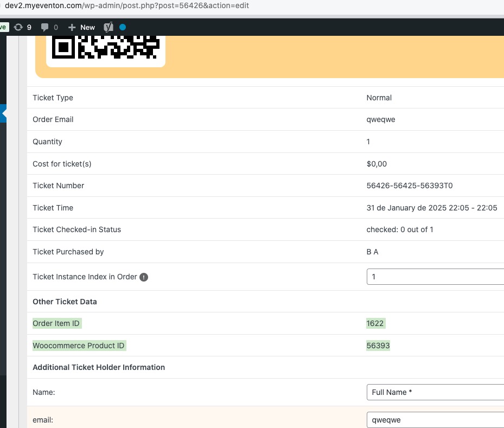Select the Ticket Type label
This screenshot has height=428, width=504.
point(53,98)
